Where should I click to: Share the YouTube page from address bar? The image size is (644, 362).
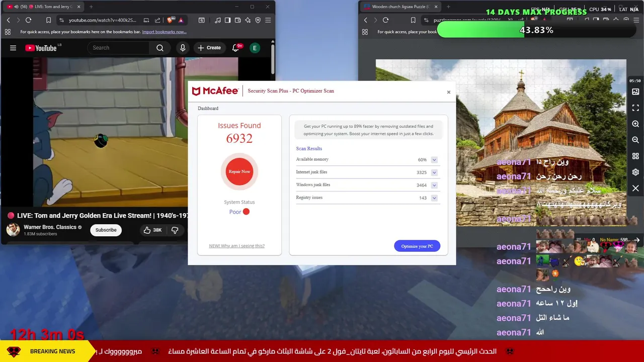(x=157, y=20)
